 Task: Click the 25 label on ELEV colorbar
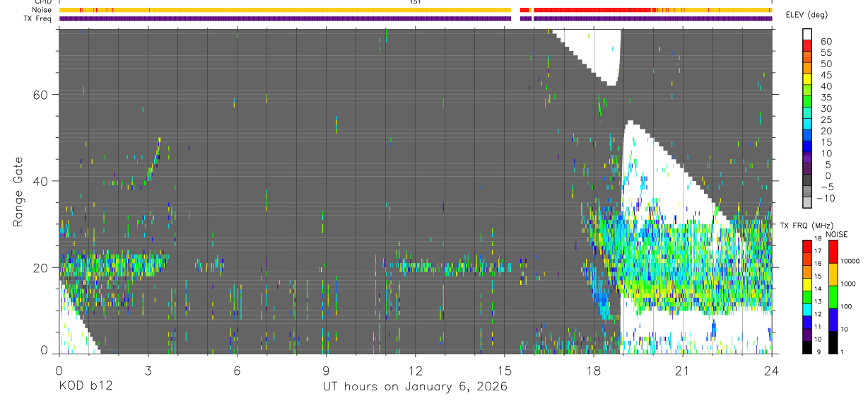826,120
